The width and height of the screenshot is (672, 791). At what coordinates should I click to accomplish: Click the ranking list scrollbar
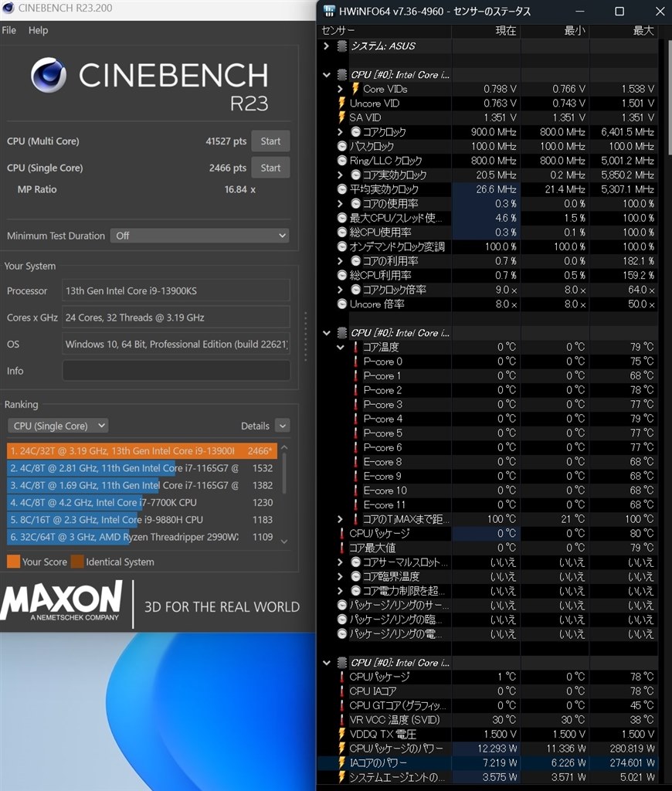284,474
